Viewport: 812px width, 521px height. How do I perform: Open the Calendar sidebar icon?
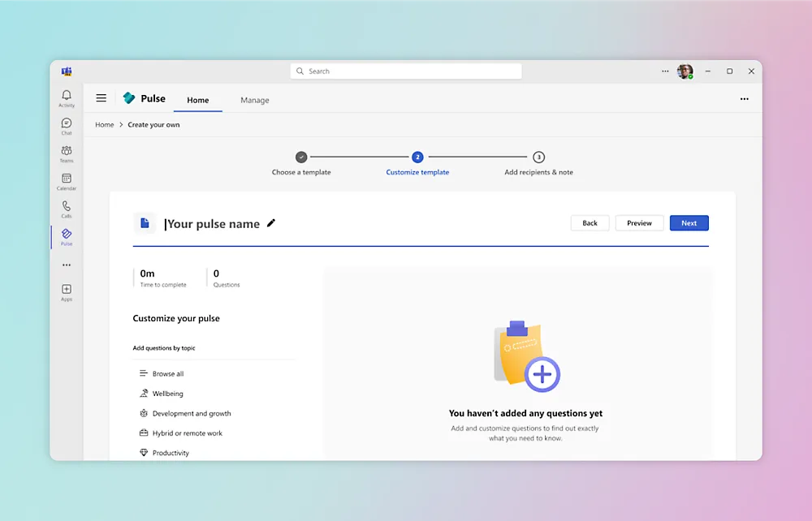click(67, 181)
